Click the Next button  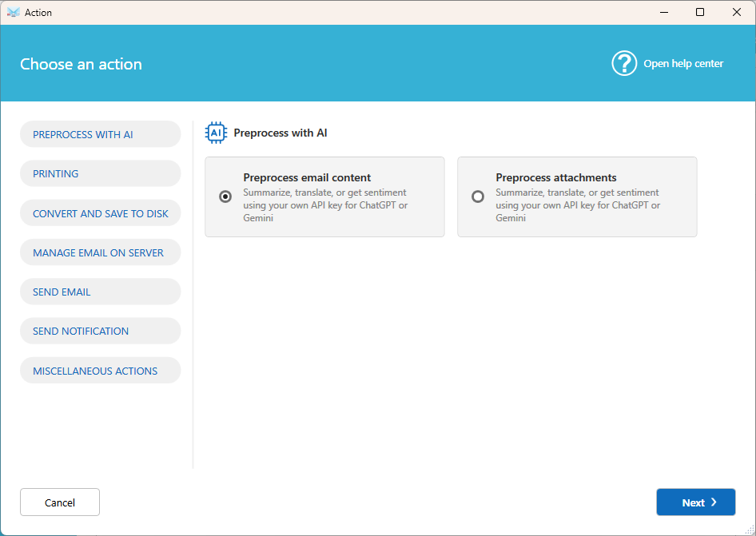click(696, 502)
